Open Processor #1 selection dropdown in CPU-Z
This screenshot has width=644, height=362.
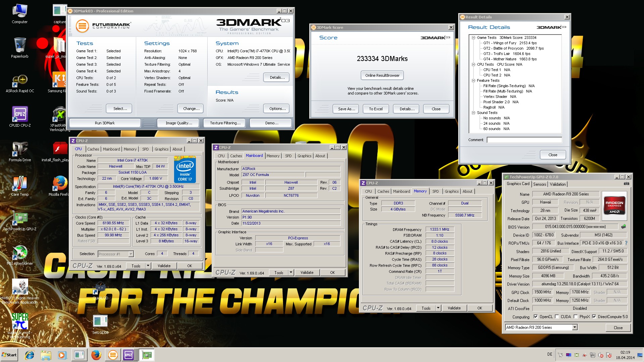pos(131,254)
